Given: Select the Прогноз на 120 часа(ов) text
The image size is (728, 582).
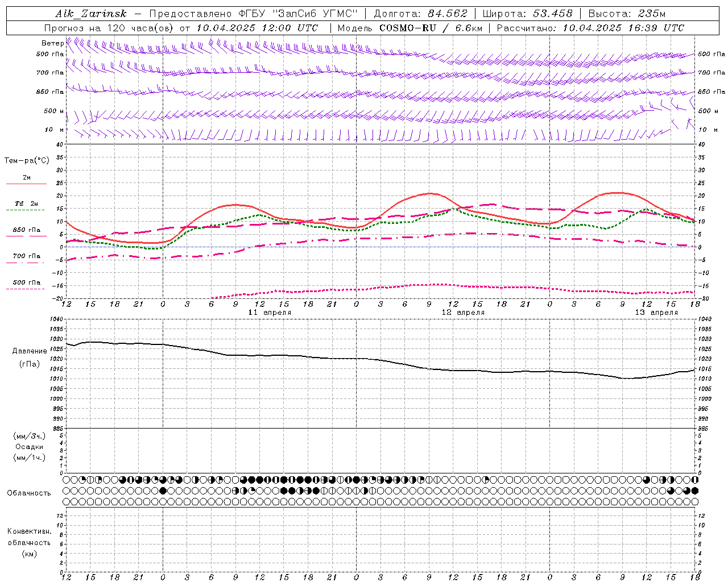Looking at the screenshot, I should point(109,28).
